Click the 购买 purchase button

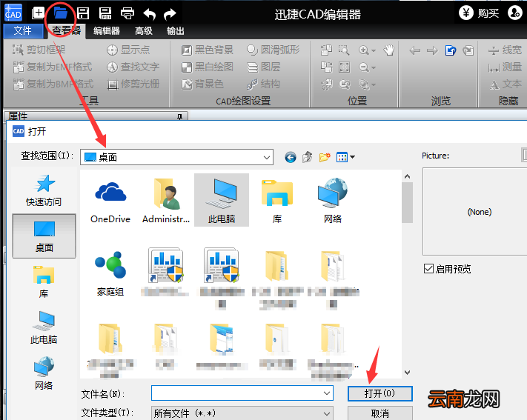pos(479,13)
